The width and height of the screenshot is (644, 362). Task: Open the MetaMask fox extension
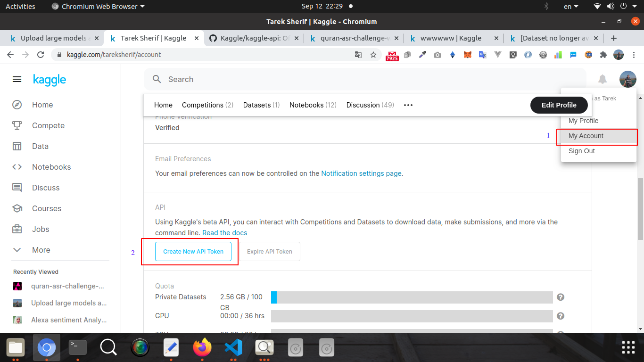(468, 55)
